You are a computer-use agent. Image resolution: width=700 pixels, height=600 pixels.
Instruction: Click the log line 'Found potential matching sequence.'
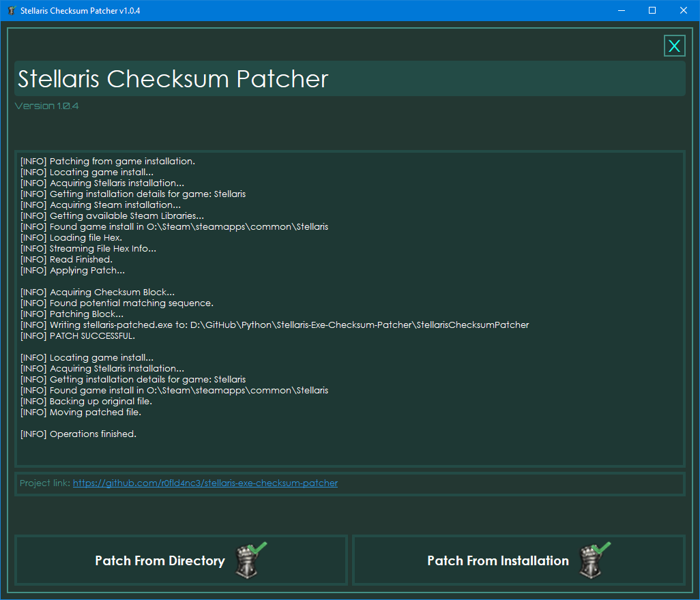click(x=117, y=303)
